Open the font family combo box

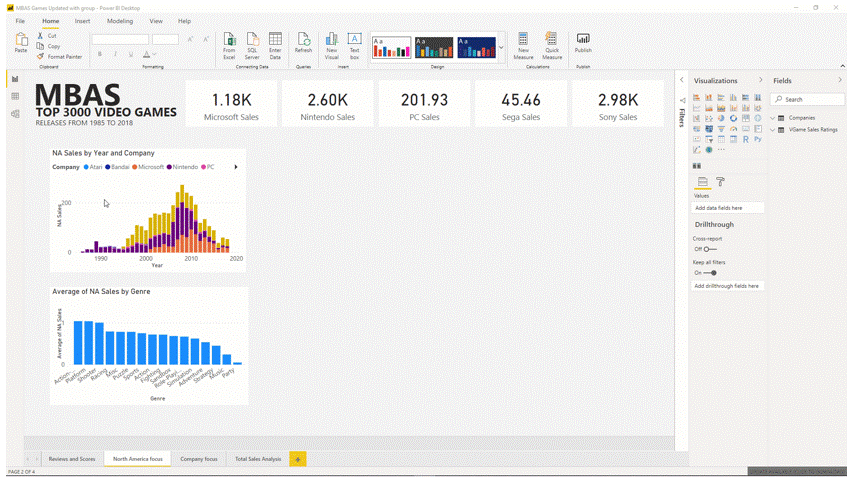(120, 39)
